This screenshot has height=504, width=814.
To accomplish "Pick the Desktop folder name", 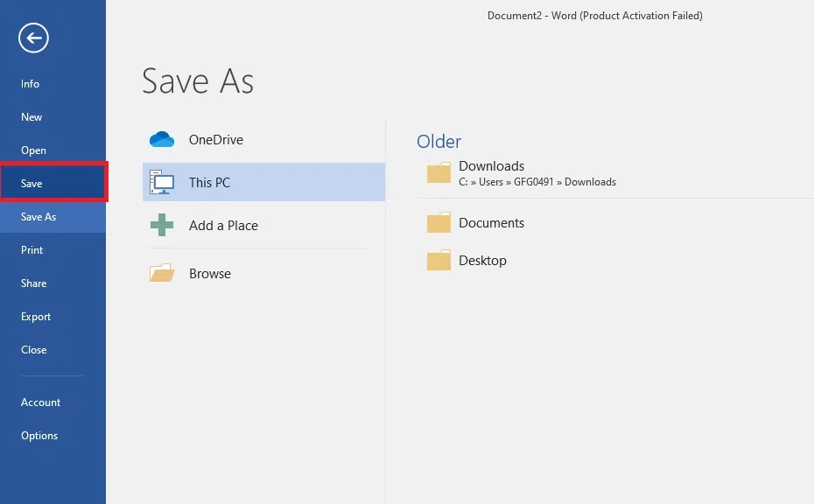I will [x=482, y=261].
